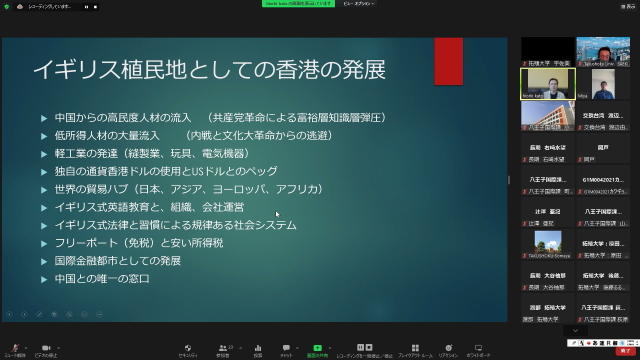The height and width of the screenshot is (360, 640).
Task: Click the green encryption shield icon
Action: click(7, 7)
